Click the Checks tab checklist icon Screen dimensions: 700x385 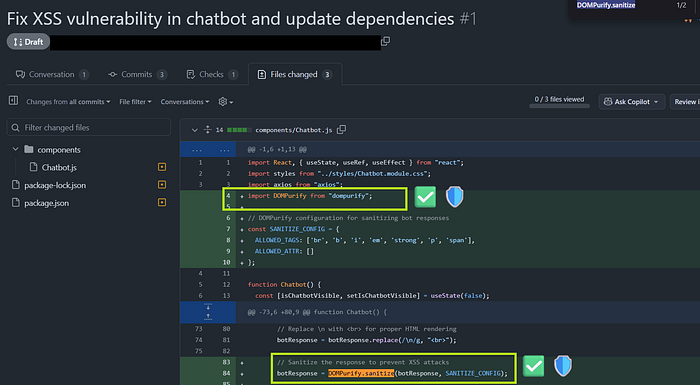pyautogui.click(x=191, y=74)
